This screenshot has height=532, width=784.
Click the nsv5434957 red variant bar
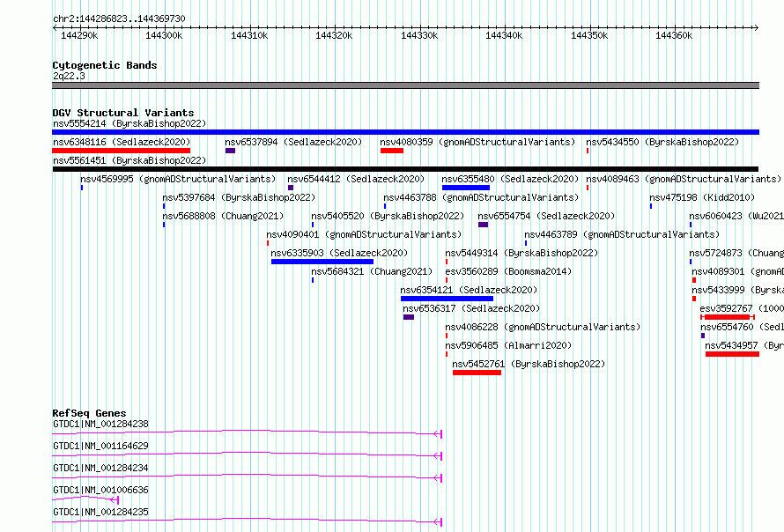click(x=733, y=354)
